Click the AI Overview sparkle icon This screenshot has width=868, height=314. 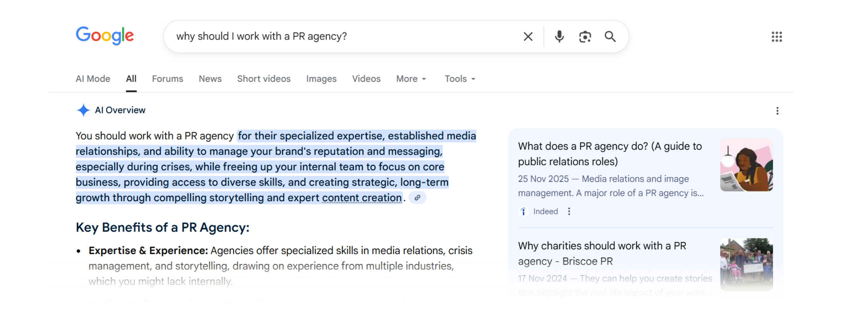(x=83, y=110)
